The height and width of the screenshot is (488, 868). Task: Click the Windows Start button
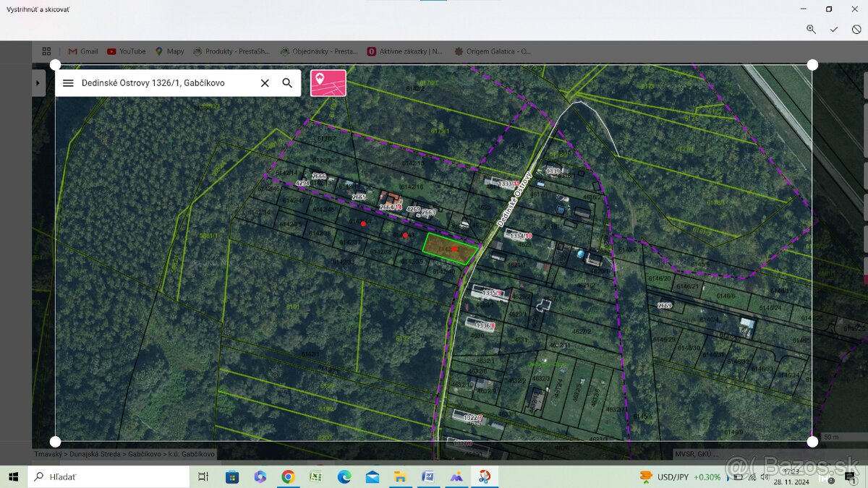point(13,476)
